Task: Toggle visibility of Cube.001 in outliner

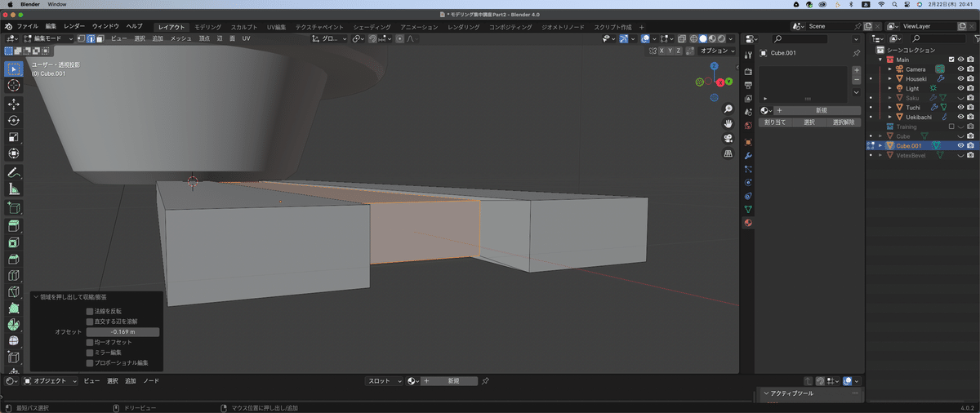Action: coord(960,145)
